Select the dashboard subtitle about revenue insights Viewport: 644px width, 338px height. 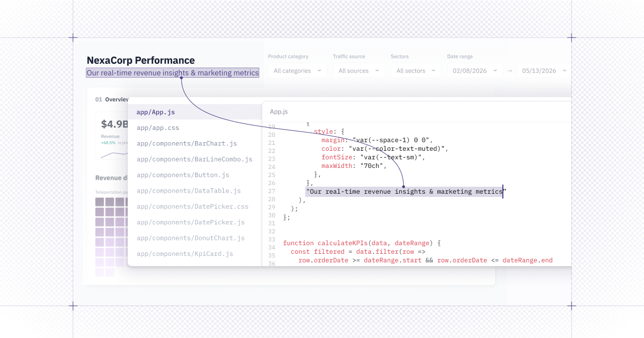tap(172, 73)
